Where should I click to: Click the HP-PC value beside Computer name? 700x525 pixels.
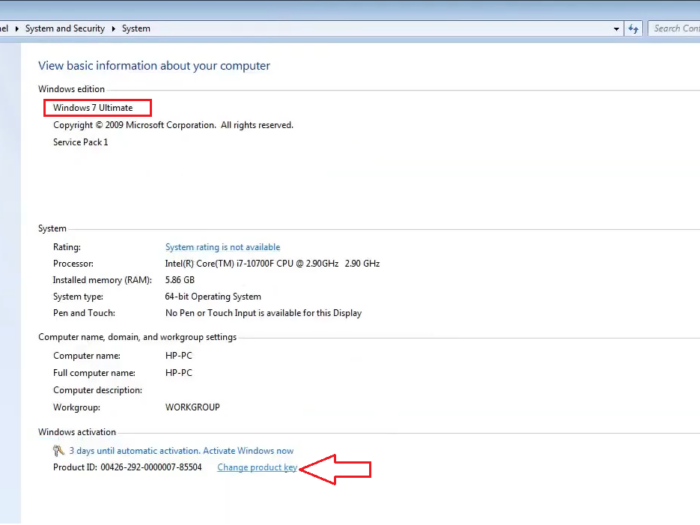coord(179,356)
